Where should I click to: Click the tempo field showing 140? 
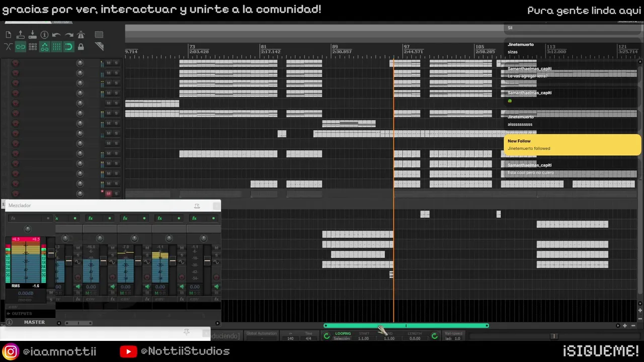pyautogui.click(x=290, y=338)
